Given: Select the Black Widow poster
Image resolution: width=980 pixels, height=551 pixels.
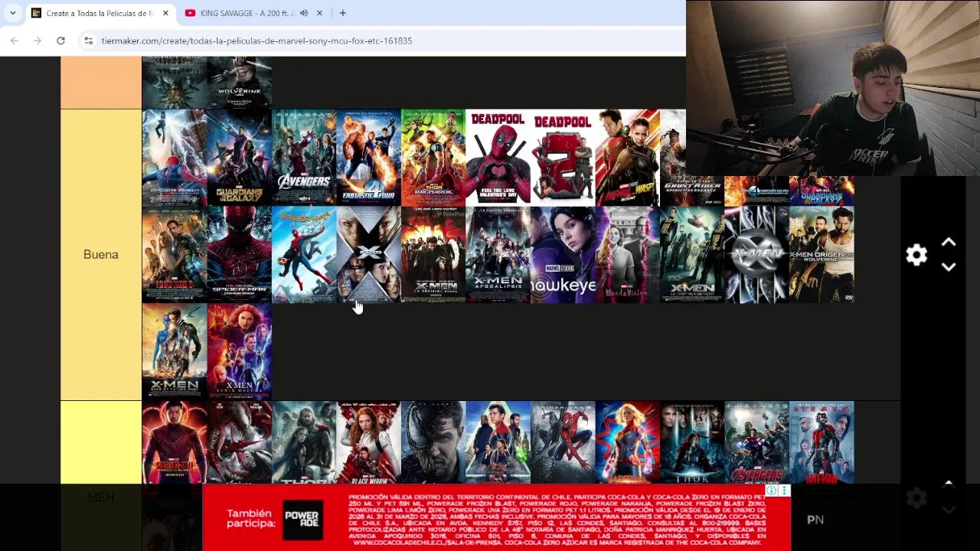Looking at the screenshot, I should tap(368, 442).
